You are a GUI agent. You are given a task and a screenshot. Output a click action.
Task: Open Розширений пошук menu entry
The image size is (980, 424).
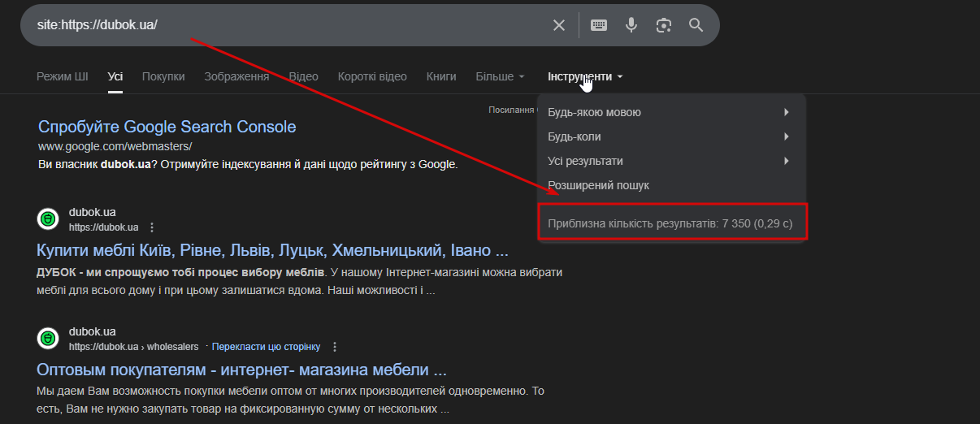click(x=671, y=185)
